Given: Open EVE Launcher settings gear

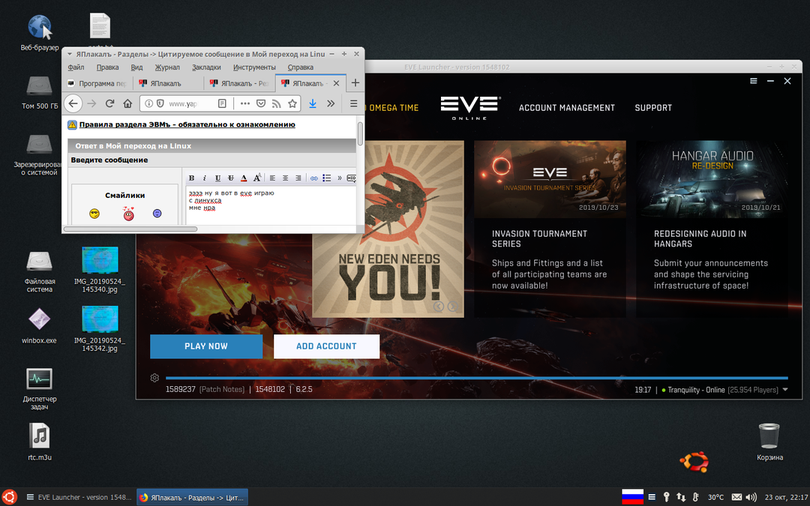Looking at the screenshot, I should [x=154, y=378].
